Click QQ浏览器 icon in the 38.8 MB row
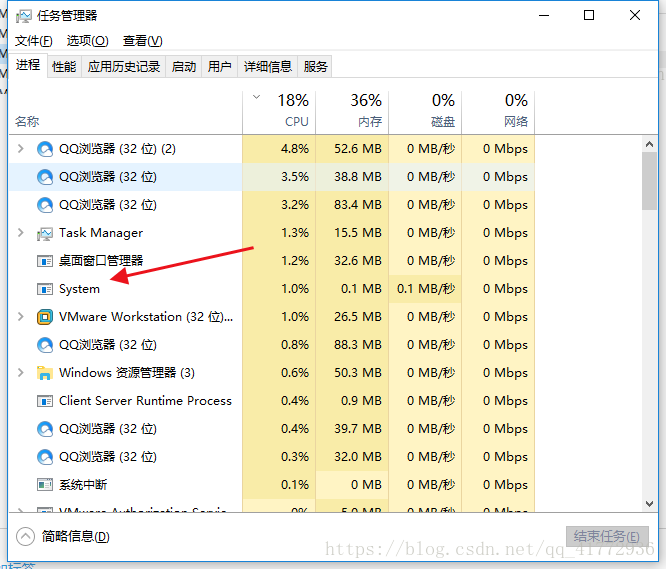The height and width of the screenshot is (569, 666). (45, 177)
